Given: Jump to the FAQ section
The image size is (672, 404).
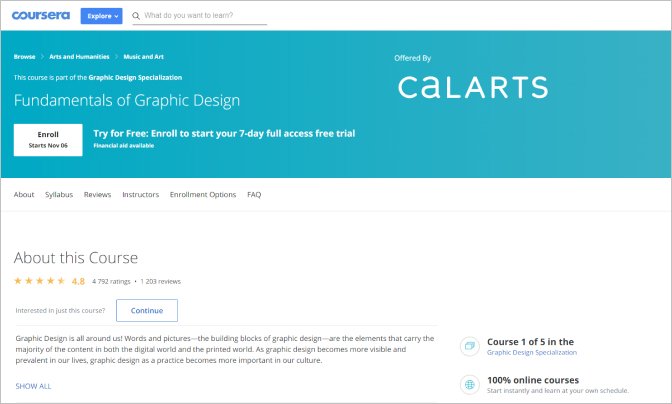Looking at the screenshot, I should (254, 194).
